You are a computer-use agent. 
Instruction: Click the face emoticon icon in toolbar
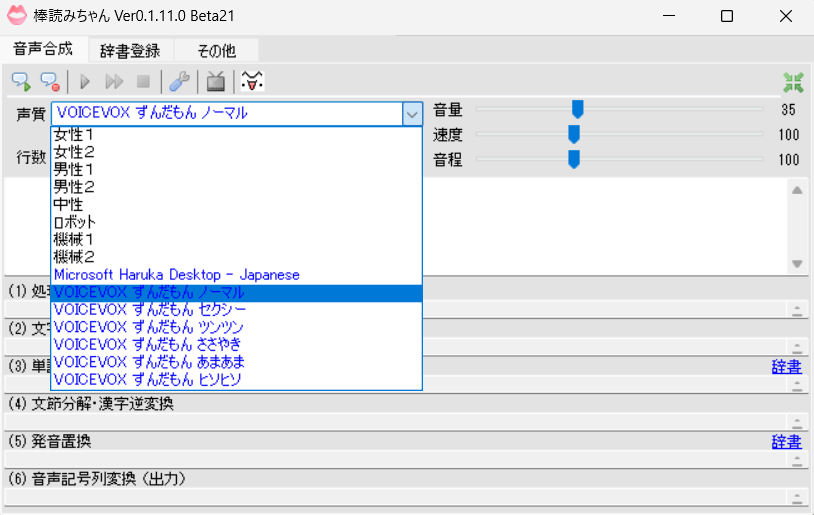252,82
